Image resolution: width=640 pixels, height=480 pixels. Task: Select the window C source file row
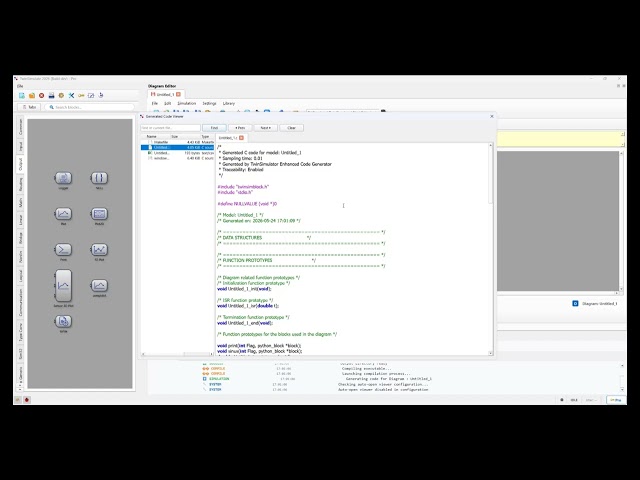pos(178,158)
